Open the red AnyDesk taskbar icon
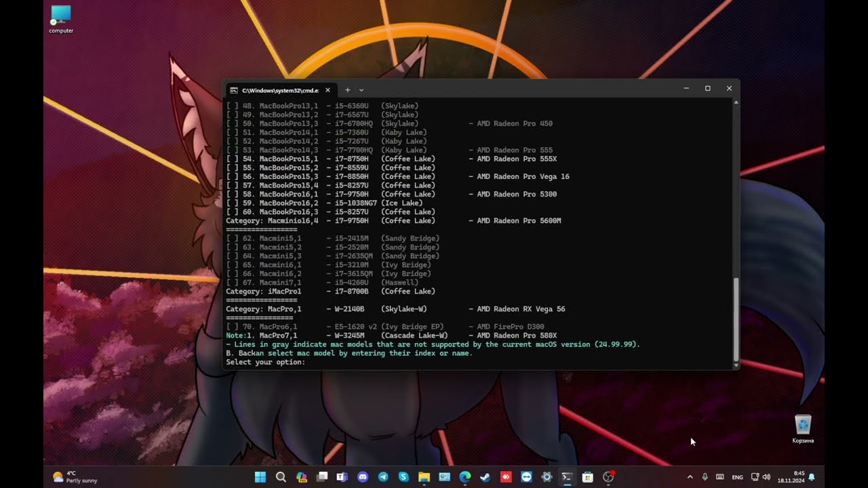 [x=506, y=477]
